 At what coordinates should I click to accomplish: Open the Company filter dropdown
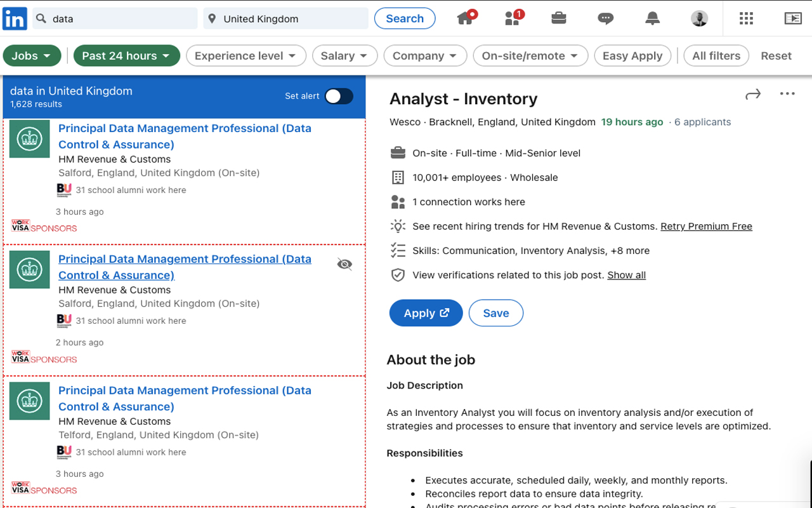tap(425, 56)
